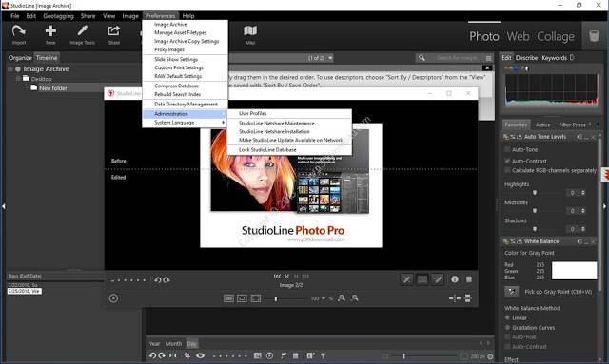This screenshot has height=364, width=609.
Task: Click the bottom toolbar trash icon
Action: [296, 355]
